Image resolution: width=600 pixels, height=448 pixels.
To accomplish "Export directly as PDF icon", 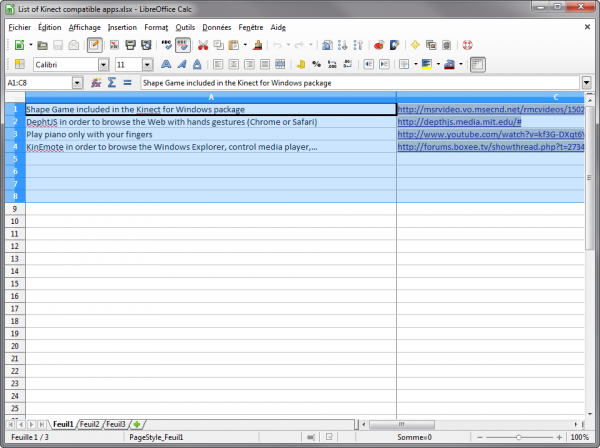I will [x=114, y=45].
